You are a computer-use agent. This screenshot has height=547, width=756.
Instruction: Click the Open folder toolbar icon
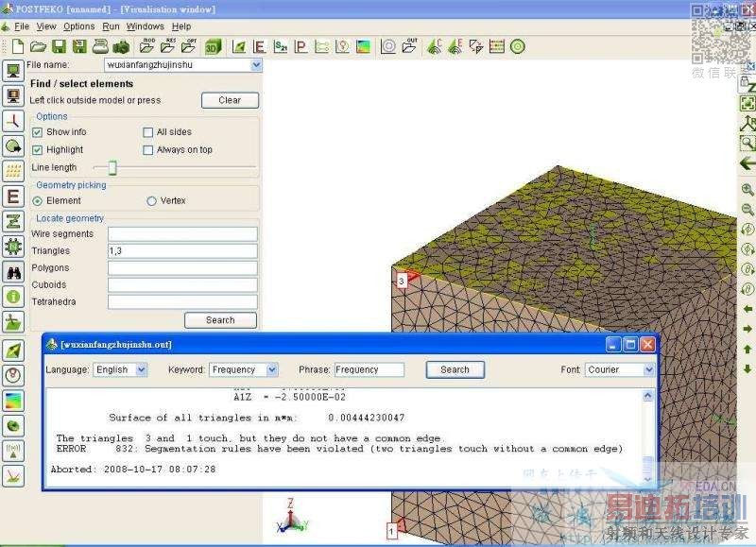pos(38,46)
